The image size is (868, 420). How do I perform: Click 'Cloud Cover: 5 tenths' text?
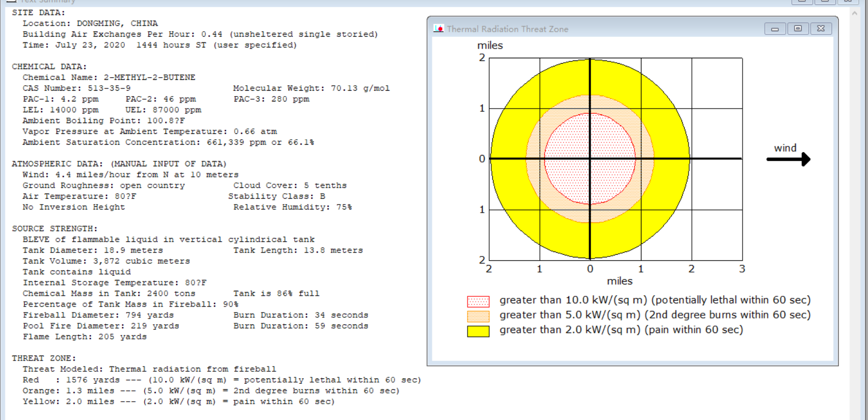[290, 185]
